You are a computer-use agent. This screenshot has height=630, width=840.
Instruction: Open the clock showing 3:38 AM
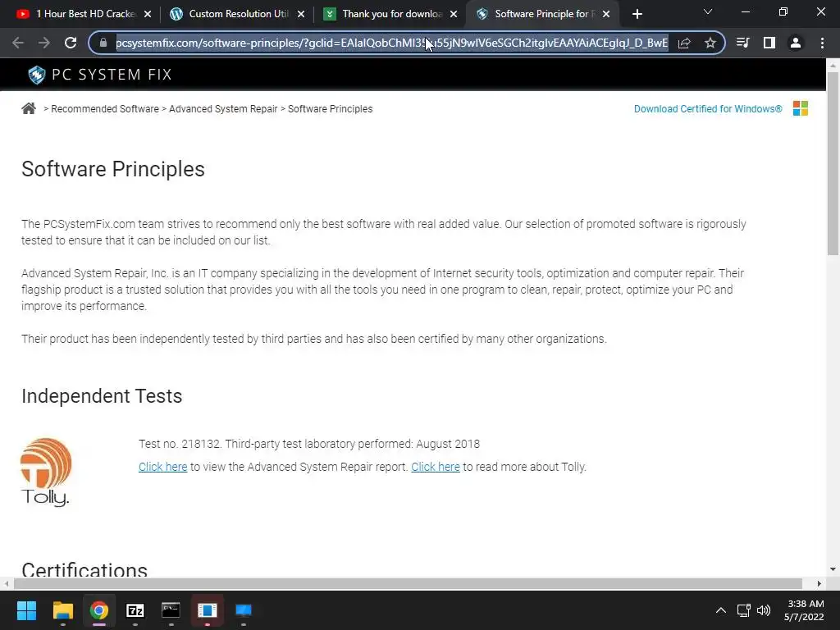804,610
